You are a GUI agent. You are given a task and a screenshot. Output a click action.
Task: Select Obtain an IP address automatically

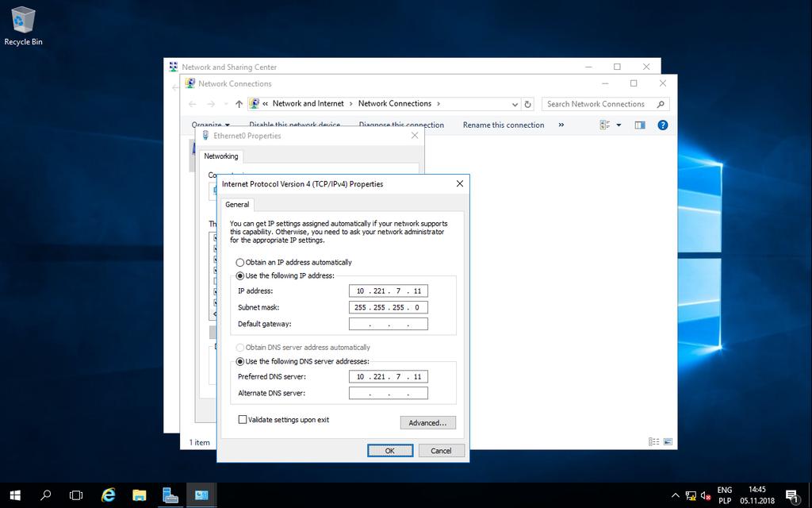coord(293,262)
